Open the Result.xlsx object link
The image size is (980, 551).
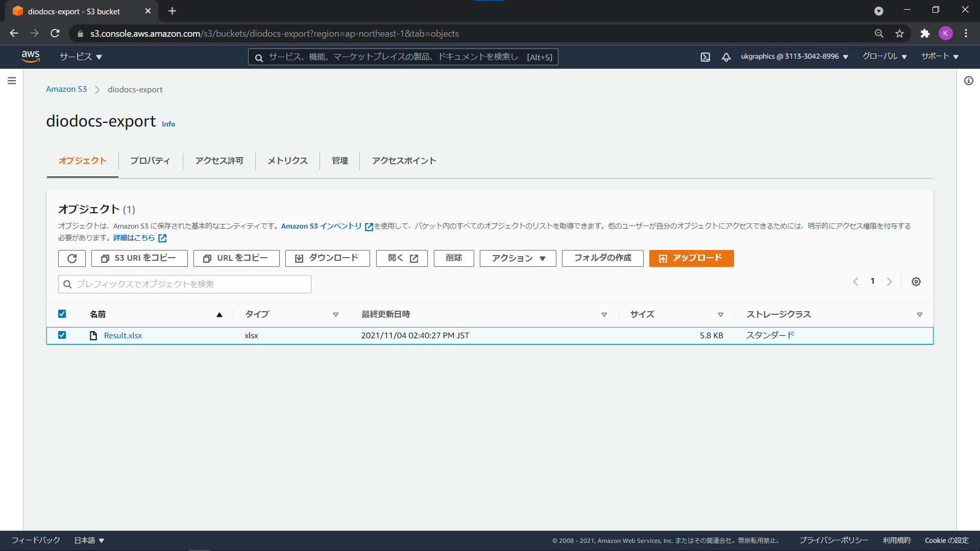[123, 336]
